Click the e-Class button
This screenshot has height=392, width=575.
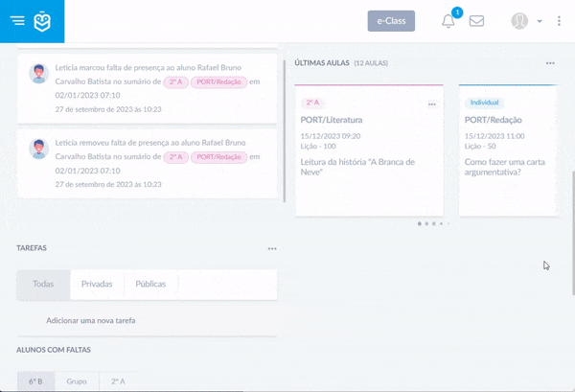tap(391, 21)
